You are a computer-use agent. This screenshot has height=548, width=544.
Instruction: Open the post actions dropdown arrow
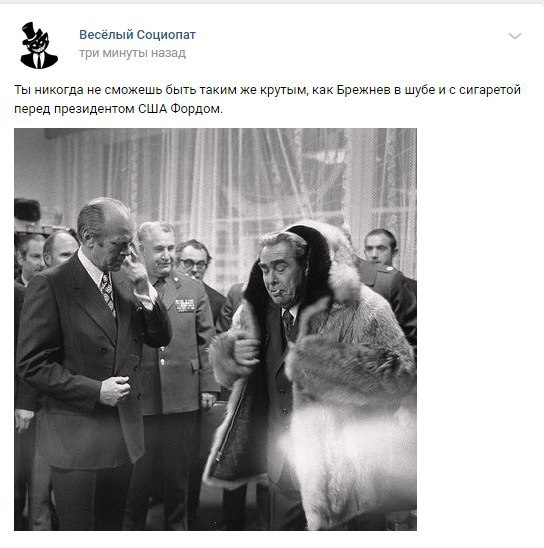point(515,36)
